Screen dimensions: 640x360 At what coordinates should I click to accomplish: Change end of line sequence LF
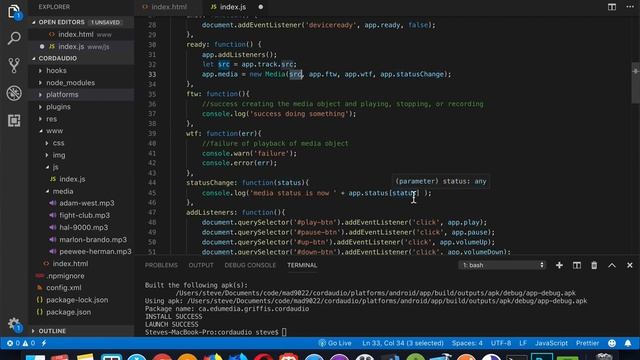pyautogui.click(x=523, y=343)
